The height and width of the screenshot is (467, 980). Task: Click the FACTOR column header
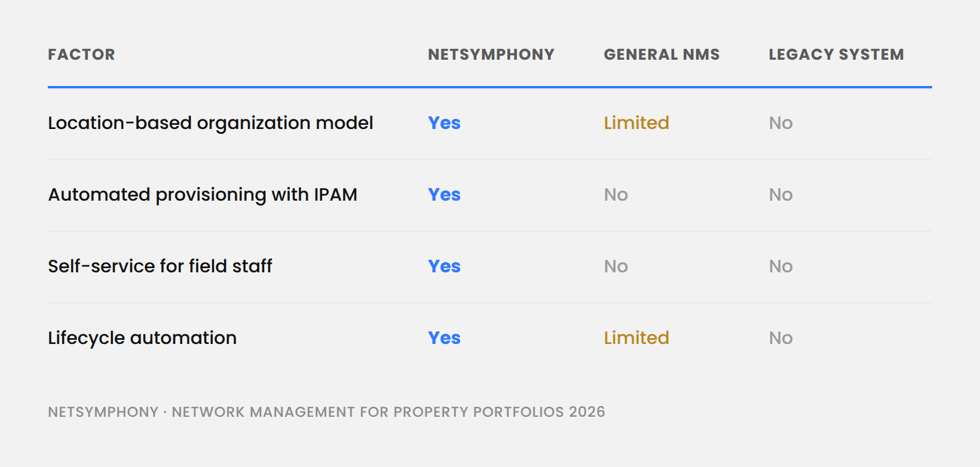pos(81,54)
